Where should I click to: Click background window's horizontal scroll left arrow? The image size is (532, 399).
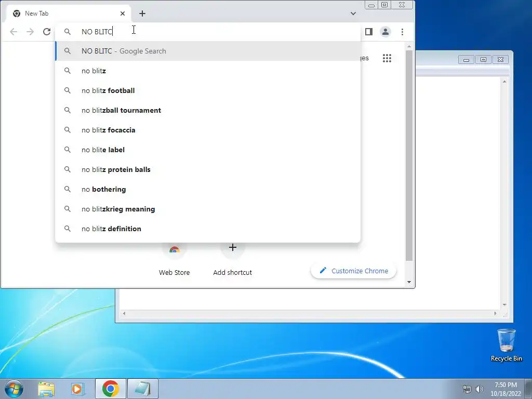tap(124, 313)
